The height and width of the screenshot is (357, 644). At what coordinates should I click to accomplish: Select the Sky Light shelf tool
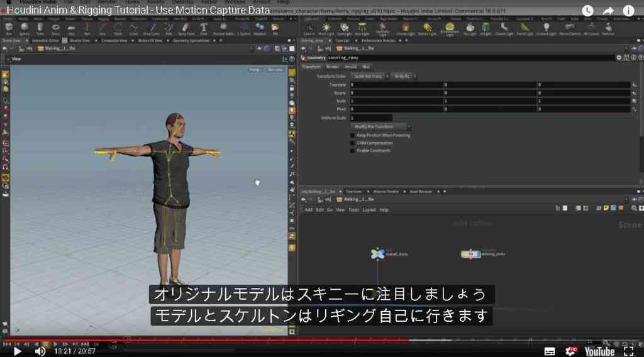pos(470,29)
